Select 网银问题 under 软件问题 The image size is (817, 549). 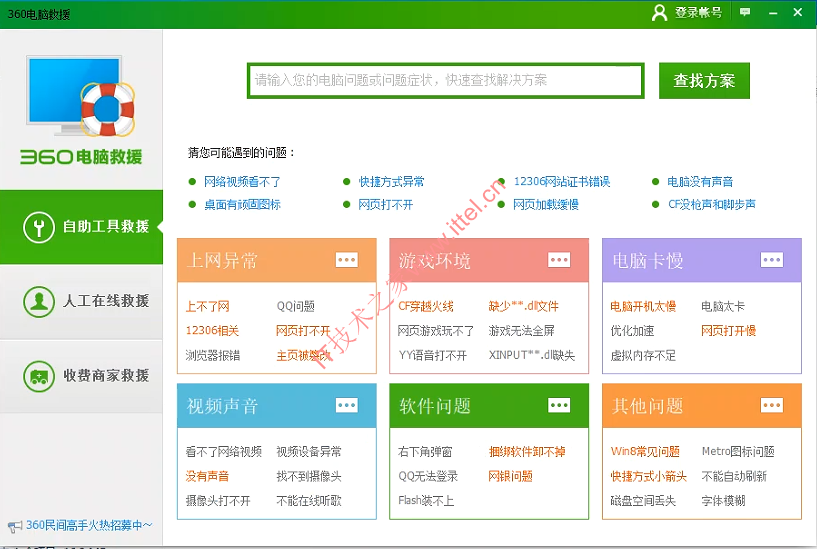pyautogui.click(x=511, y=476)
